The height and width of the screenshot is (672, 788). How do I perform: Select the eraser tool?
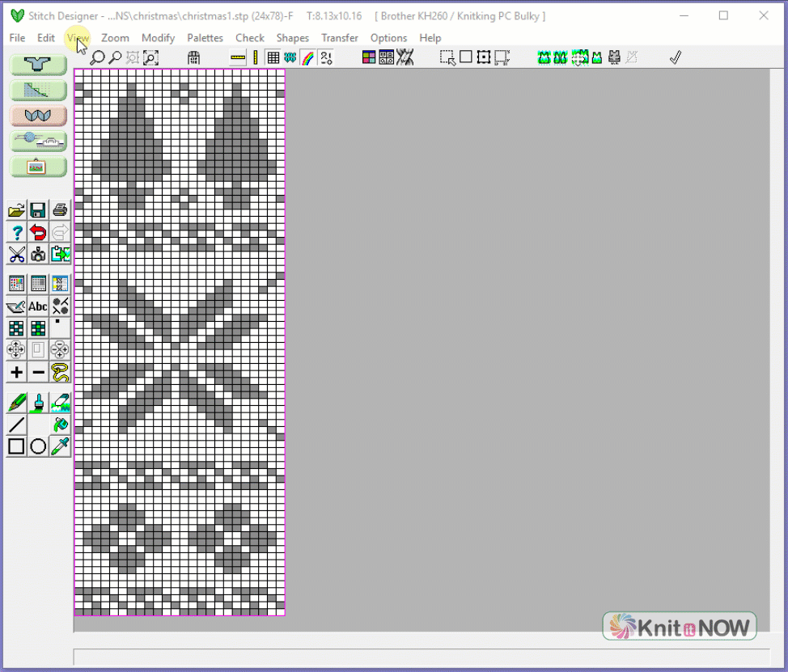(x=60, y=403)
